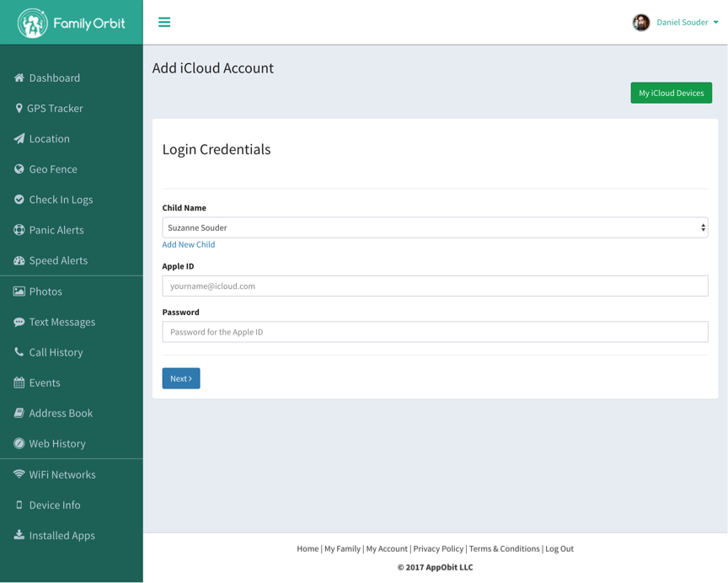728x583 pixels.
Task: Click the Panic Alerts lifebuoy icon
Action: (x=19, y=230)
